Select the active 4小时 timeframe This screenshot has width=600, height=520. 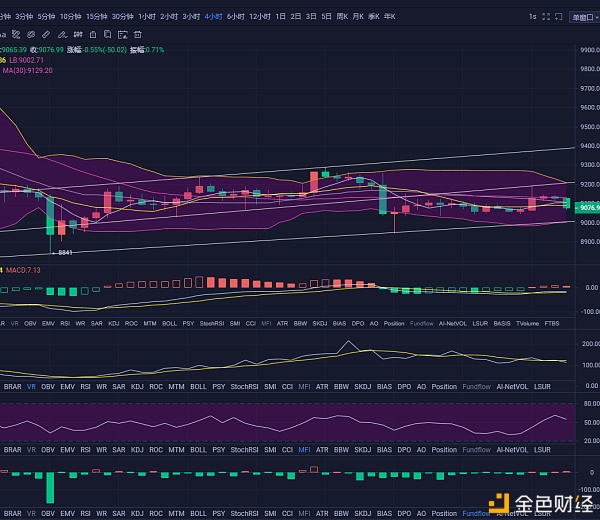click(214, 17)
